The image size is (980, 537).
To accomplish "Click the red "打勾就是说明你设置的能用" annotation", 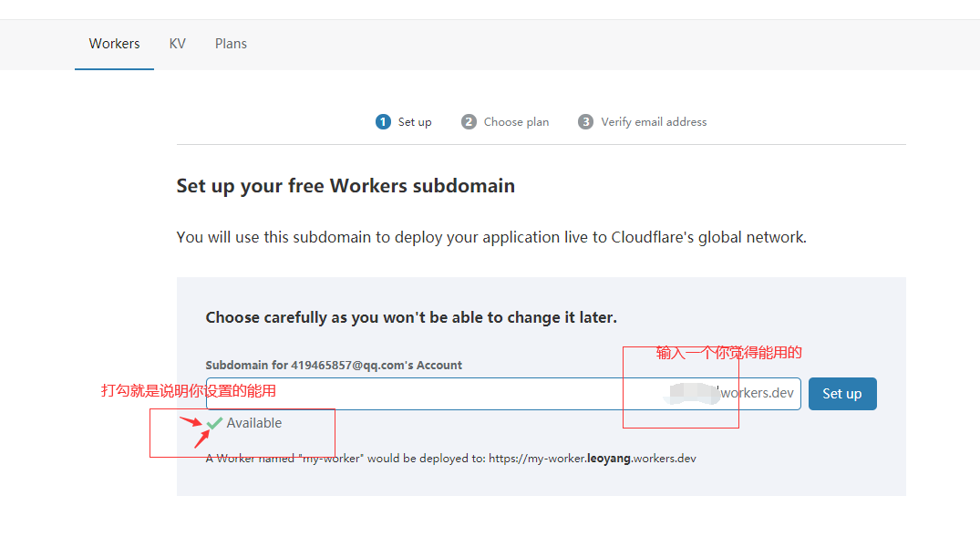I will coord(188,390).
